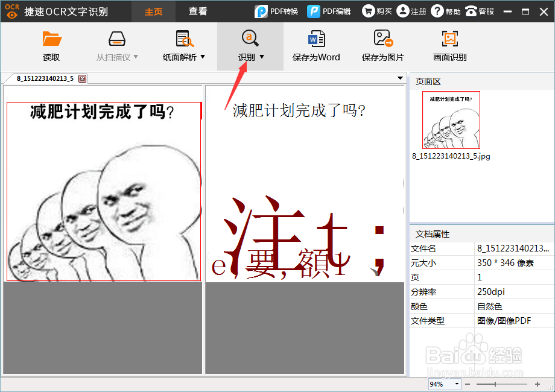Click the 页 value 1
The height and width of the screenshot is (392, 555).
pos(480,277)
